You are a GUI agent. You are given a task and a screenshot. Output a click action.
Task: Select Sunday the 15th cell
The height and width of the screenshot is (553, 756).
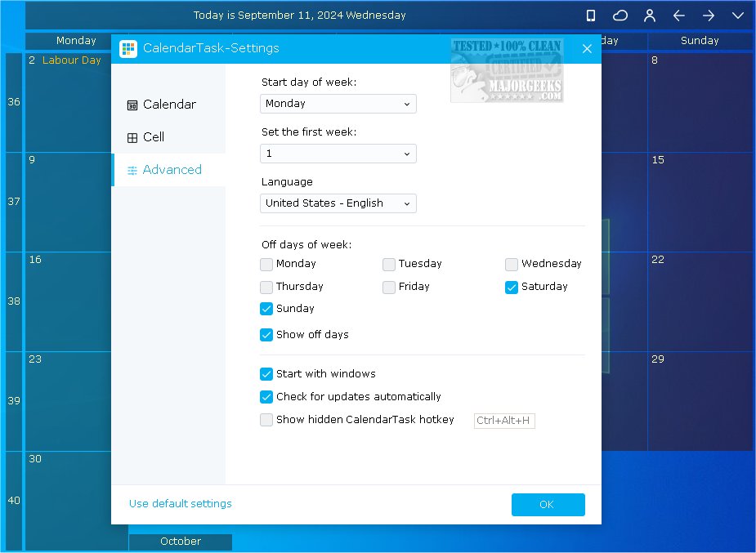point(700,203)
